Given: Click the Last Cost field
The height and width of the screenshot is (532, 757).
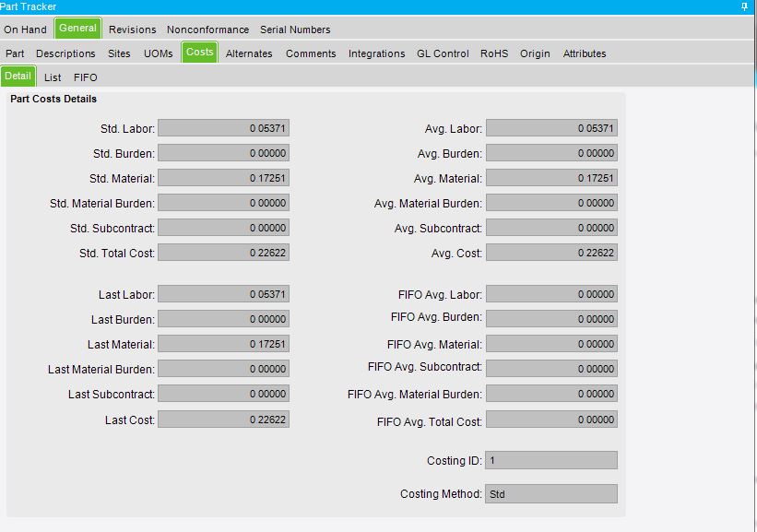Looking at the screenshot, I should pos(223,419).
